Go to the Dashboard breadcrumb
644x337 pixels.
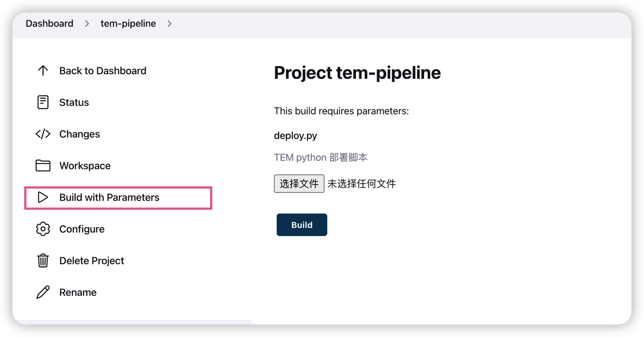(x=49, y=24)
